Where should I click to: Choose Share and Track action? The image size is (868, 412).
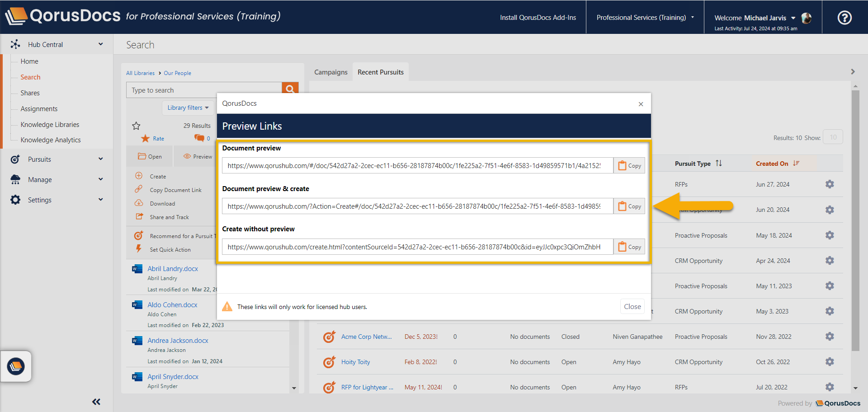pyautogui.click(x=169, y=217)
